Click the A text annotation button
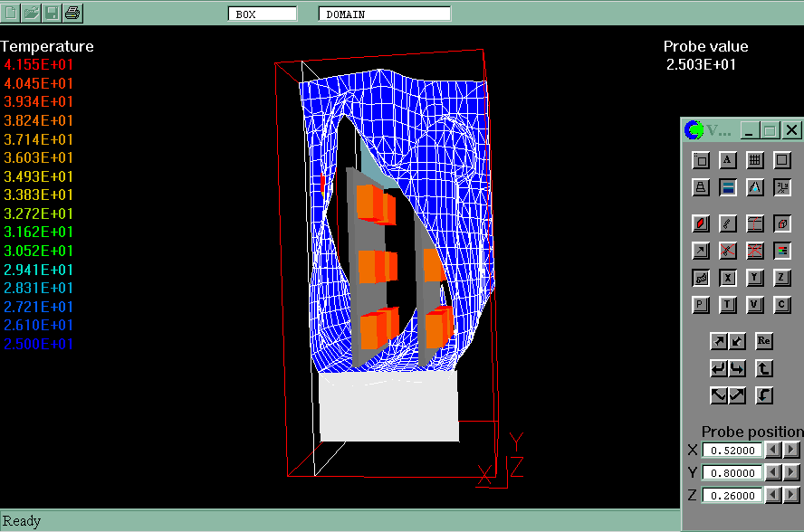Screen dimensions: 804x532 coord(728,160)
